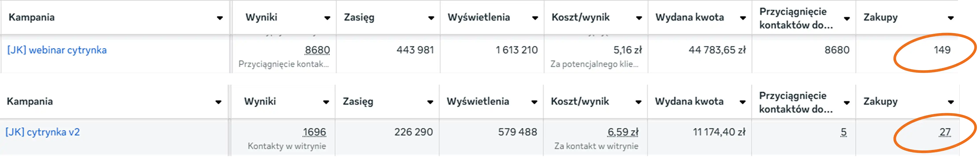The width and height of the screenshot is (980, 159).
Task: Open the '[JK] webinar cytrynka' campaign link
Action: click(57, 50)
